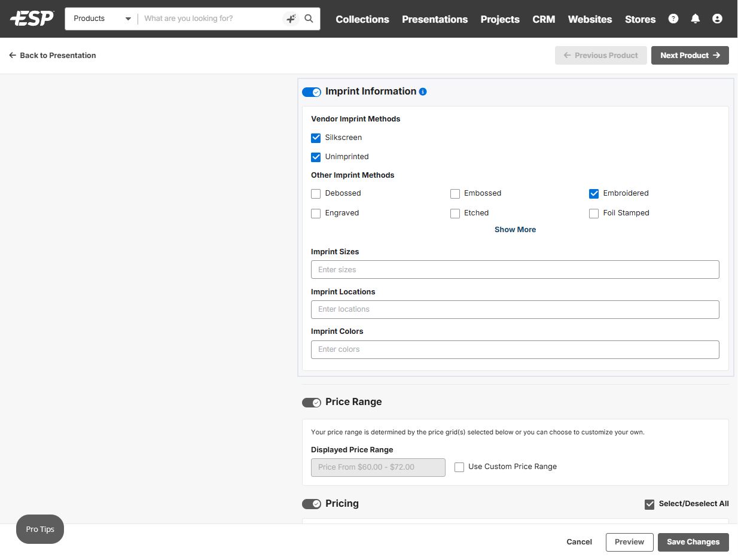Toggle off the Imprint Information switch
Image resolution: width=738 pixels, height=560 pixels.
(312, 92)
